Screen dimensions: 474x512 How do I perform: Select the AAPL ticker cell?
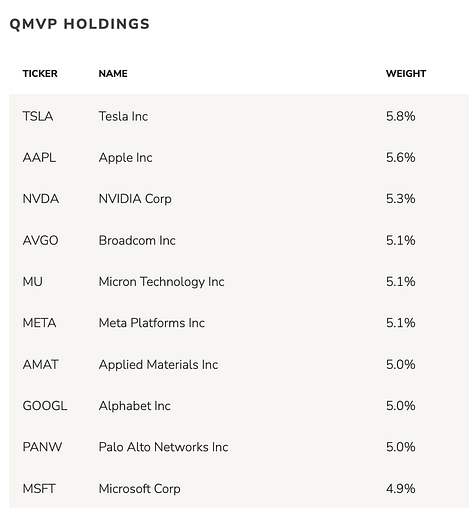tap(39, 158)
